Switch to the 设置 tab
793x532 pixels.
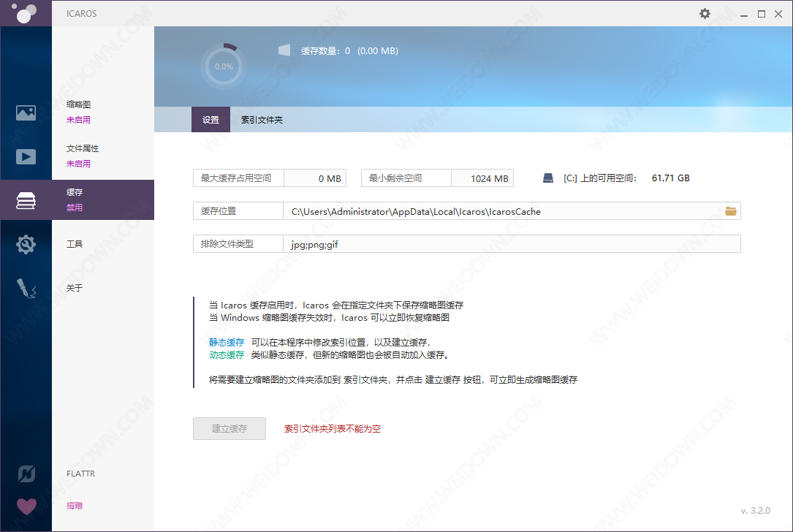[x=210, y=120]
